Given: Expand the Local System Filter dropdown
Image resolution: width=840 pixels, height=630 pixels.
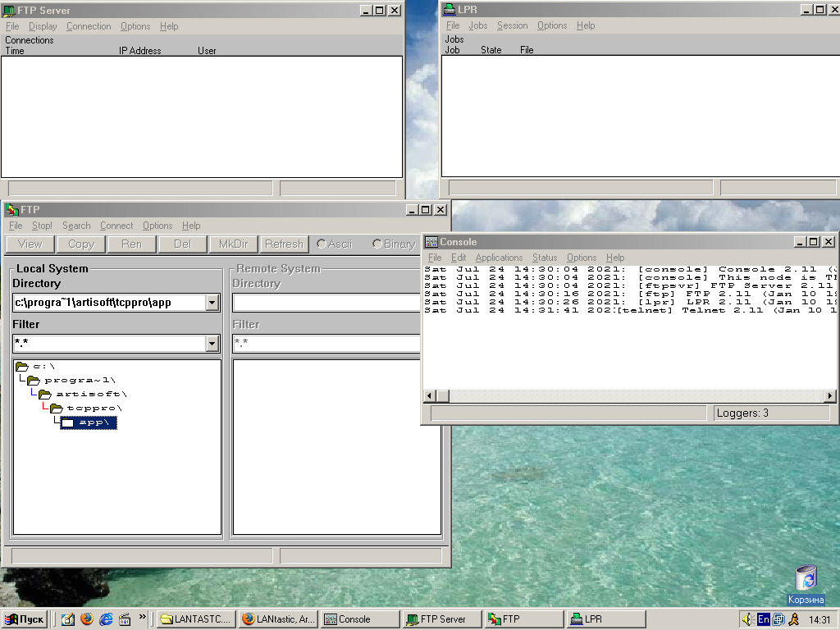Looking at the screenshot, I should pyautogui.click(x=212, y=344).
